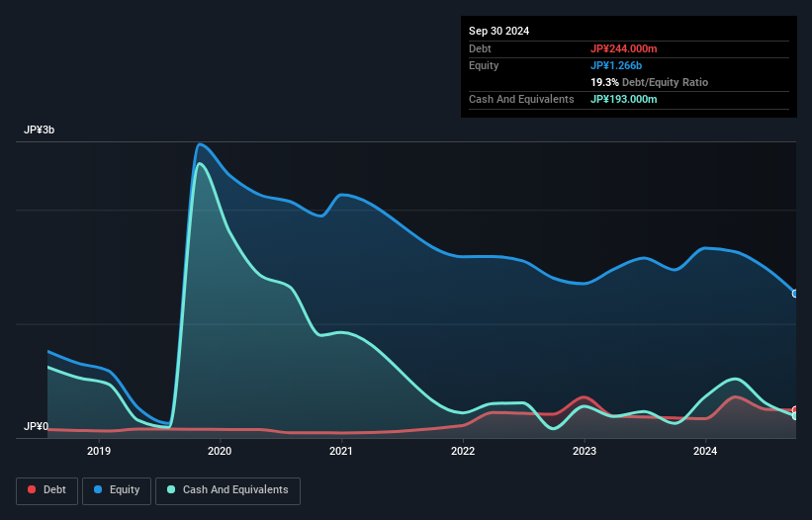Click the JP¥1.266b equity value
This screenshot has height=520, width=812.
point(616,65)
